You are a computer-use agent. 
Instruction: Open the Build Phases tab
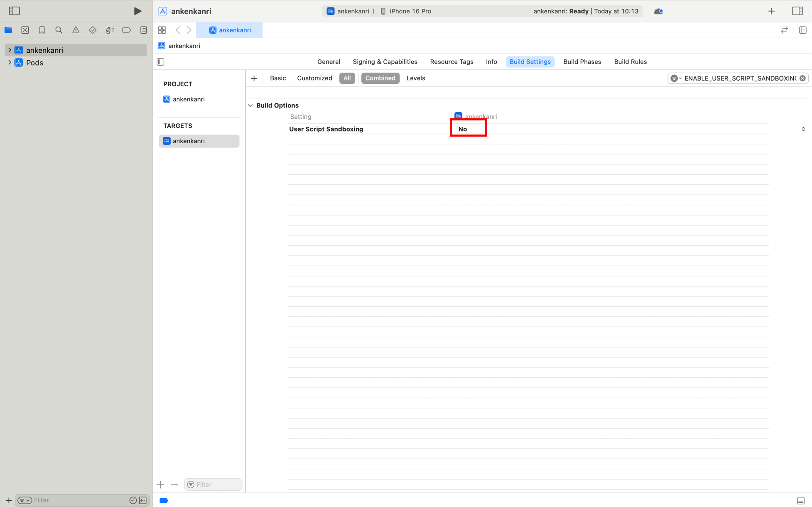point(582,62)
